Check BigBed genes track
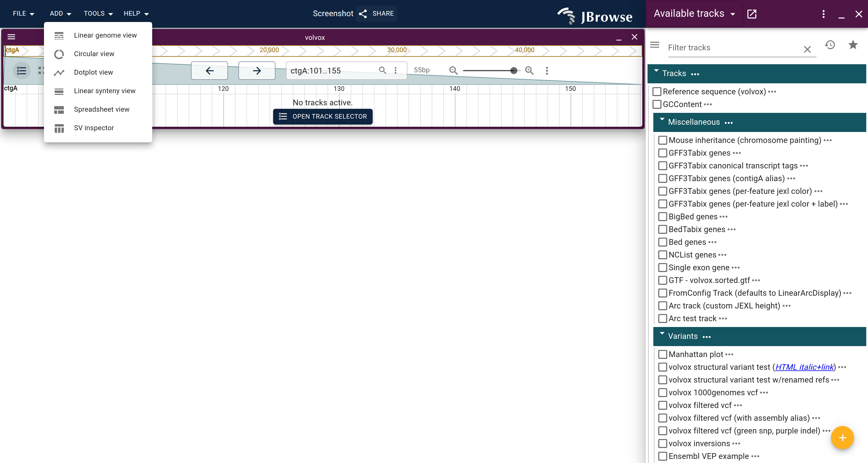Screen dimensions: 868x463 663,217
